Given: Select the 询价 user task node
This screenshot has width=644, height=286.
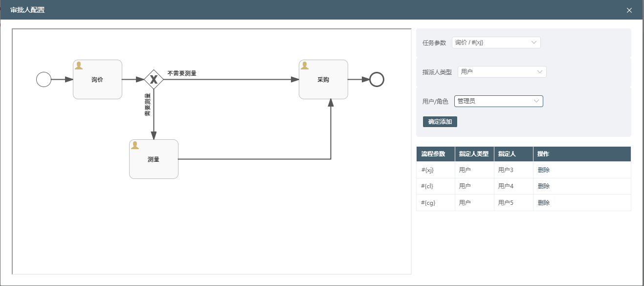Looking at the screenshot, I should [x=97, y=80].
